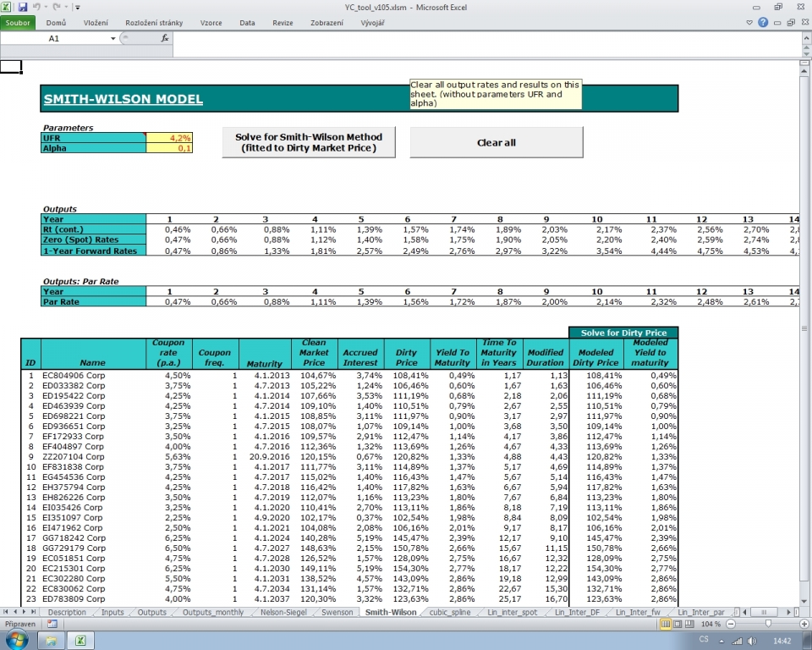The width and height of the screenshot is (812, 650).
Task: Click the Windows Start button
Action: point(15,641)
